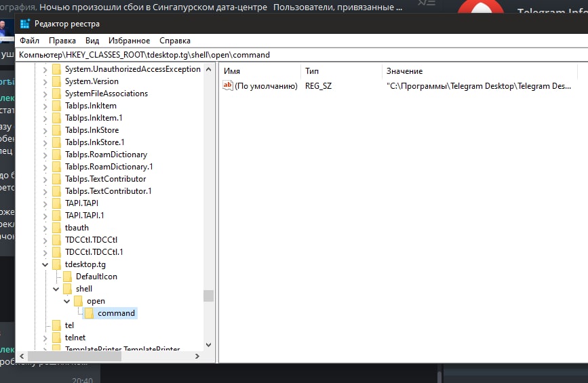Select TabIps.InkStore.1 folder icon
The image size is (588, 383).
(56, 142)
